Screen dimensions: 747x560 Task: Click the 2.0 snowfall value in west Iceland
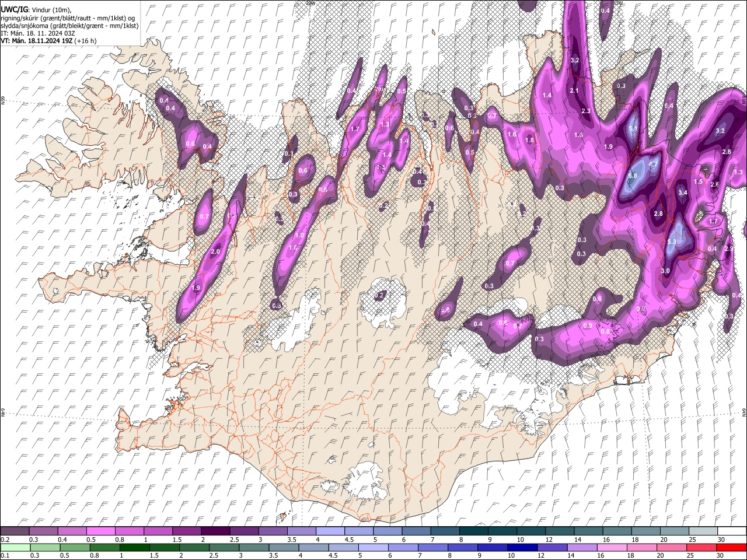point(215,251)
